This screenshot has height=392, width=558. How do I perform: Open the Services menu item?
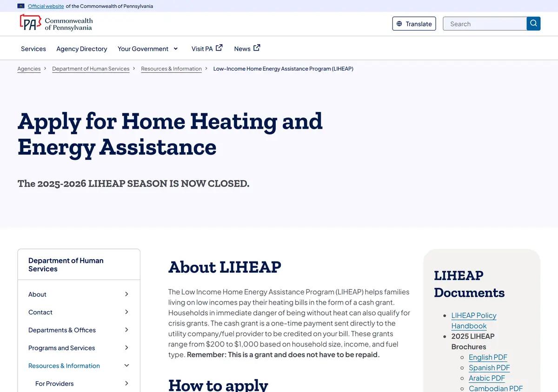(x=33, y=49)
